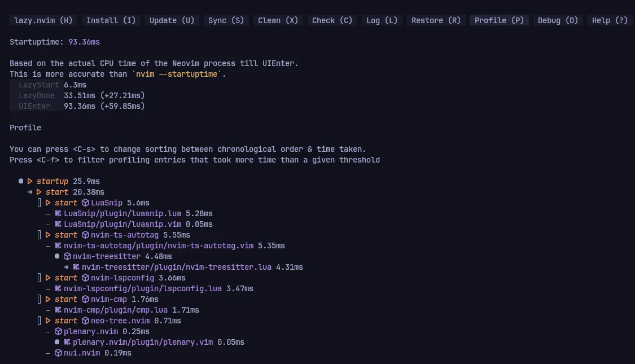Screen dimensions: 635x364
Task: Open the lazy.nvim (H) home view
Action: (x=43, y=20)
